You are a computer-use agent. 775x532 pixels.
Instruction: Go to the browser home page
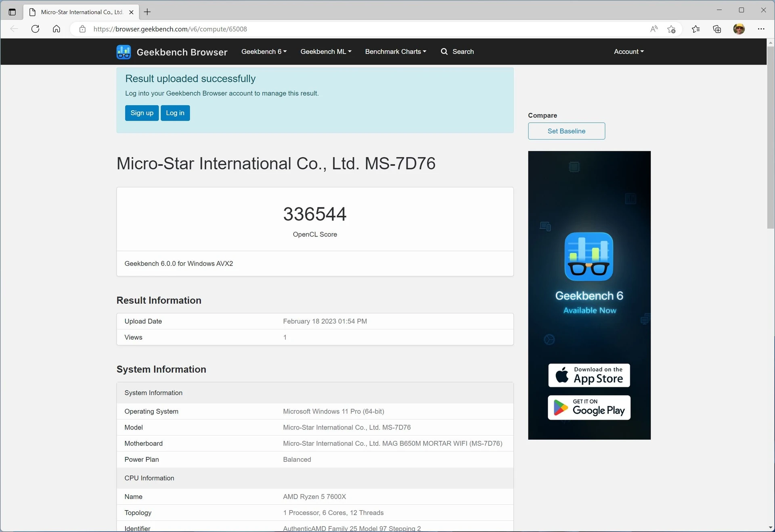(x=57, y=29)
